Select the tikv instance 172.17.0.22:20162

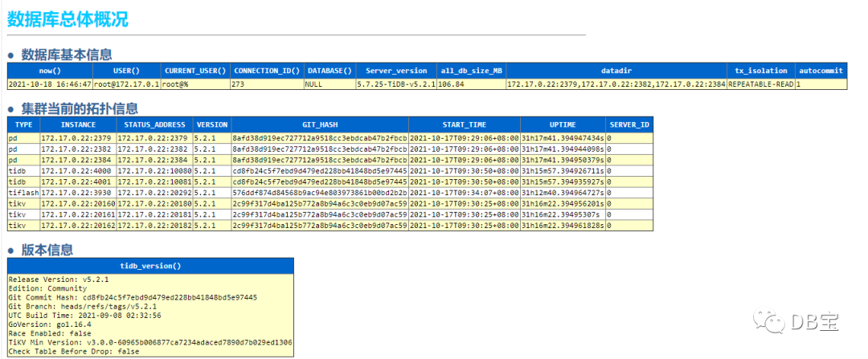point(78,226)
